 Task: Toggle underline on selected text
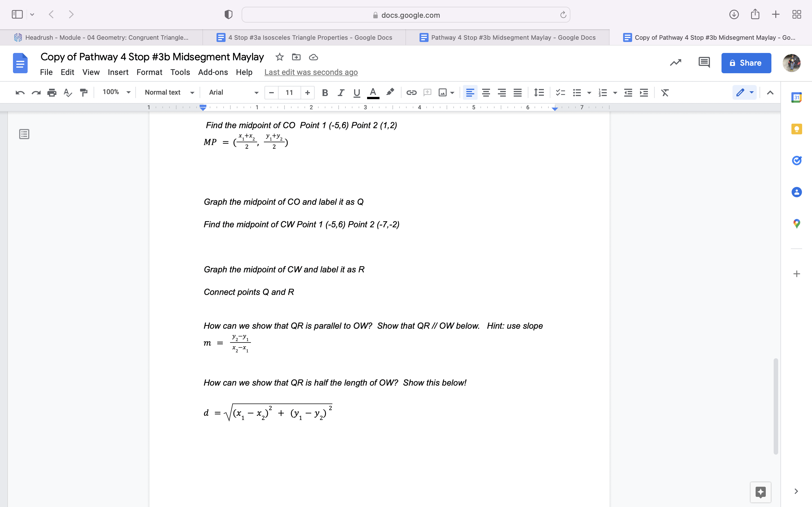pos(356,93)
